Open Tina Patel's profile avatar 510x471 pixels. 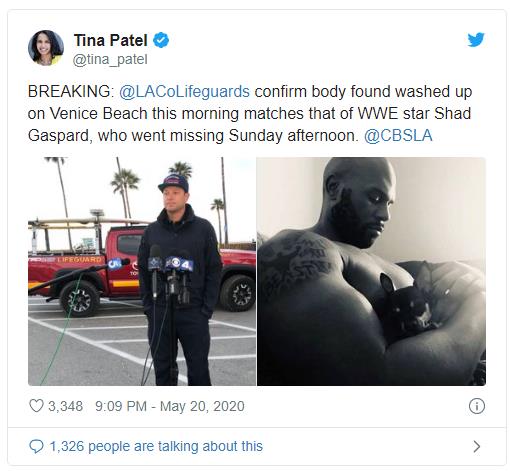[x=46, y=48]
